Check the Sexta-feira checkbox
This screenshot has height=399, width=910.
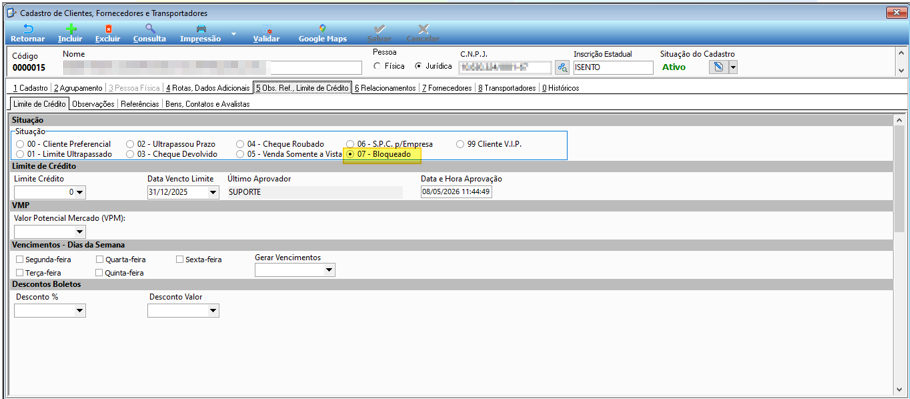click(180, 260)
